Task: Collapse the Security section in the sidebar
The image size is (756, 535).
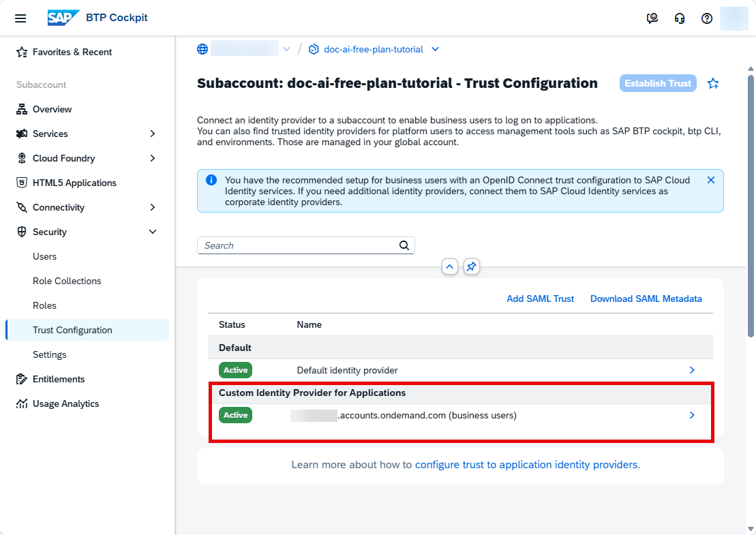Action: coord(152,232)
